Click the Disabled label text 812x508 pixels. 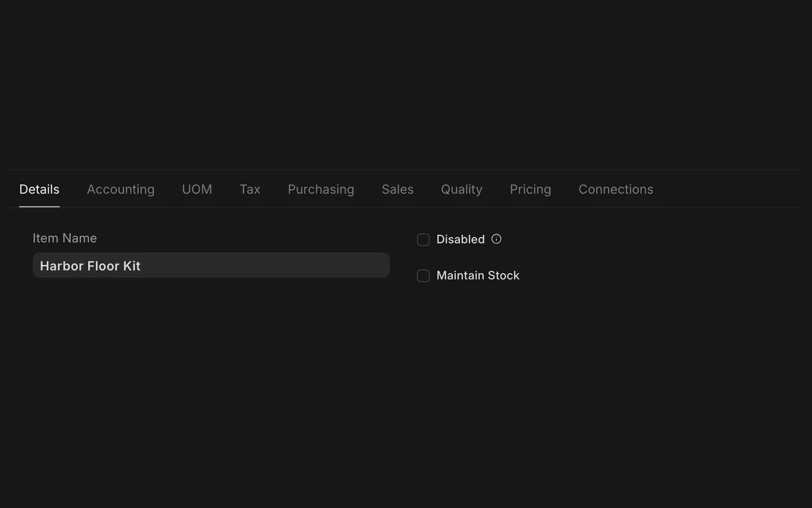[x=461, y=239]
